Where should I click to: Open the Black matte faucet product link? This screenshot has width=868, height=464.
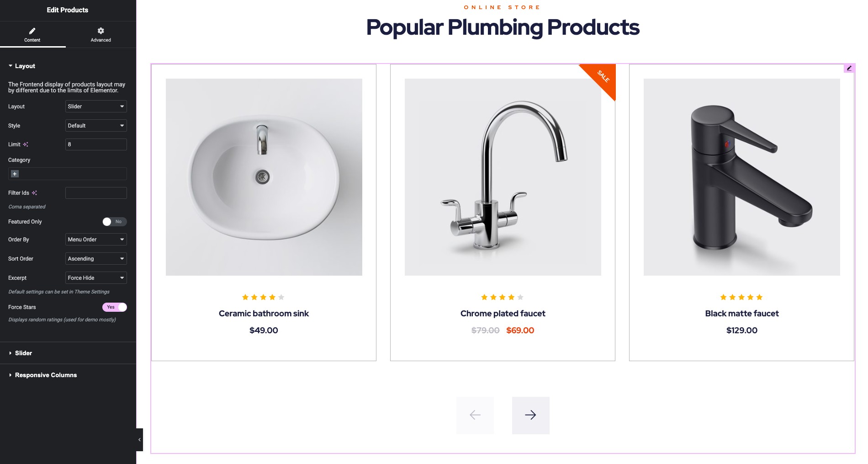click(741, 314)
